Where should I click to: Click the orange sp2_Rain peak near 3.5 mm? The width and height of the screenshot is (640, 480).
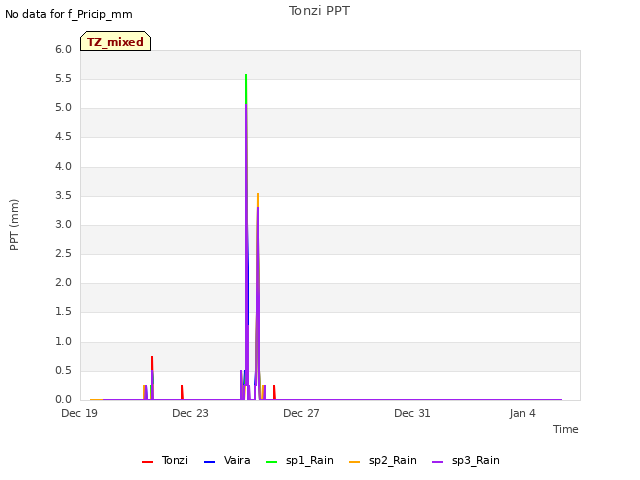coord(258,200)
